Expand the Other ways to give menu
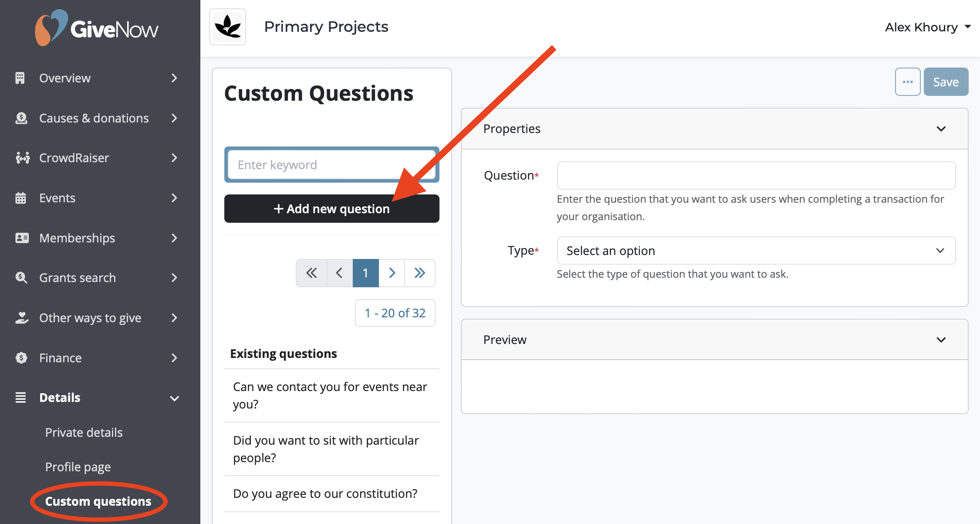The image size is (980, 524). pyautogui.click(x=90, y=318)
